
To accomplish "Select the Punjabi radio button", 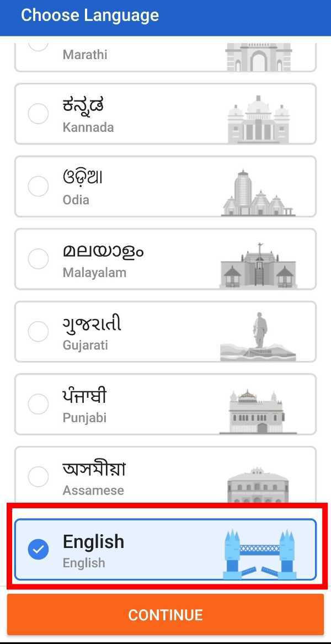I will tap(38, 404).
